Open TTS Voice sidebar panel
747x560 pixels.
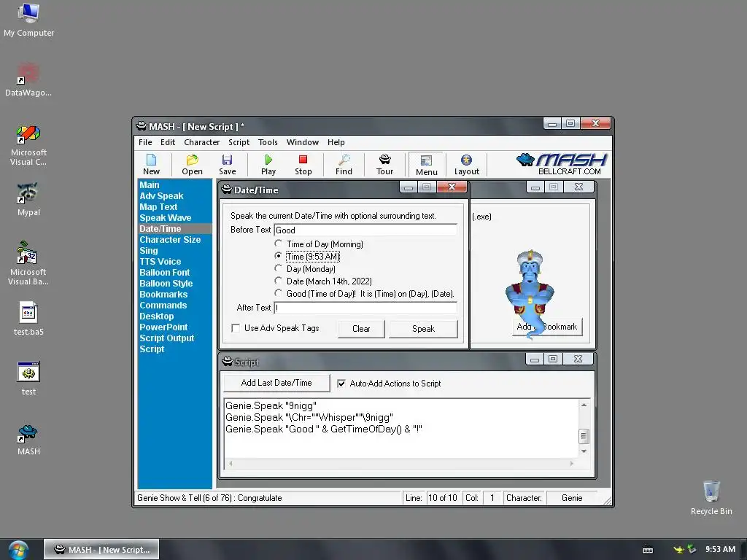(160, 262)
